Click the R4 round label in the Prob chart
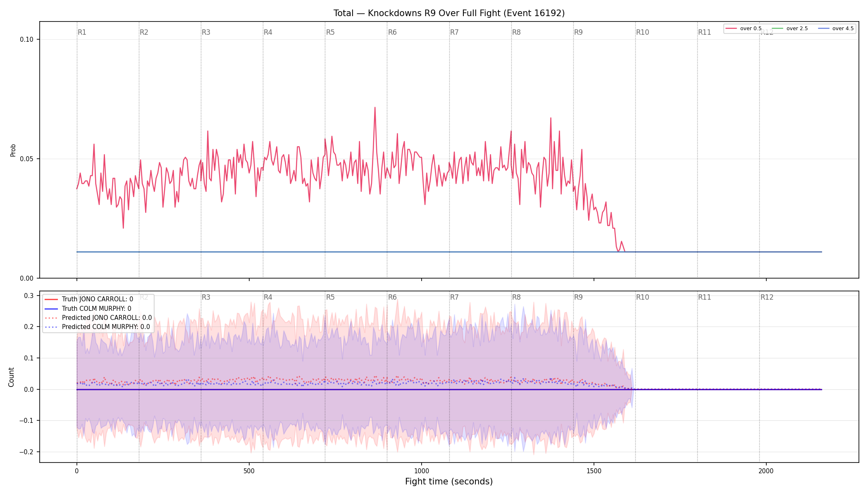Screen dimensions: 868x496 (268, 32)
